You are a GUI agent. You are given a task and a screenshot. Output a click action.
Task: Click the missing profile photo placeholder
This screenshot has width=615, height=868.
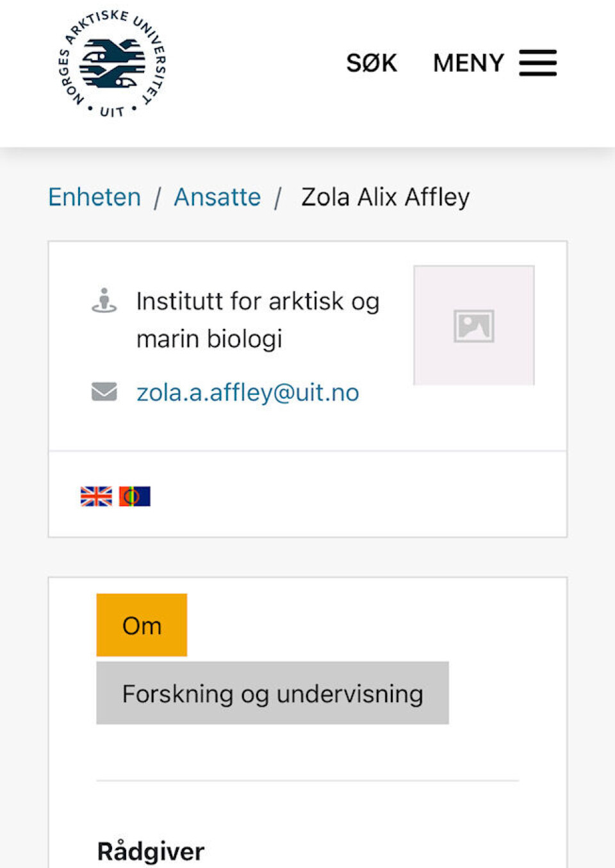point(473,325)
